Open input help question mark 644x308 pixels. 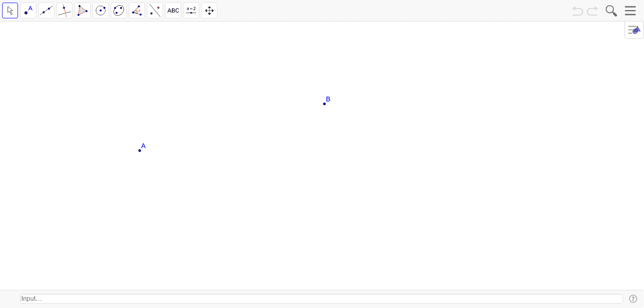pyautogui.click(x=633, y=299)
